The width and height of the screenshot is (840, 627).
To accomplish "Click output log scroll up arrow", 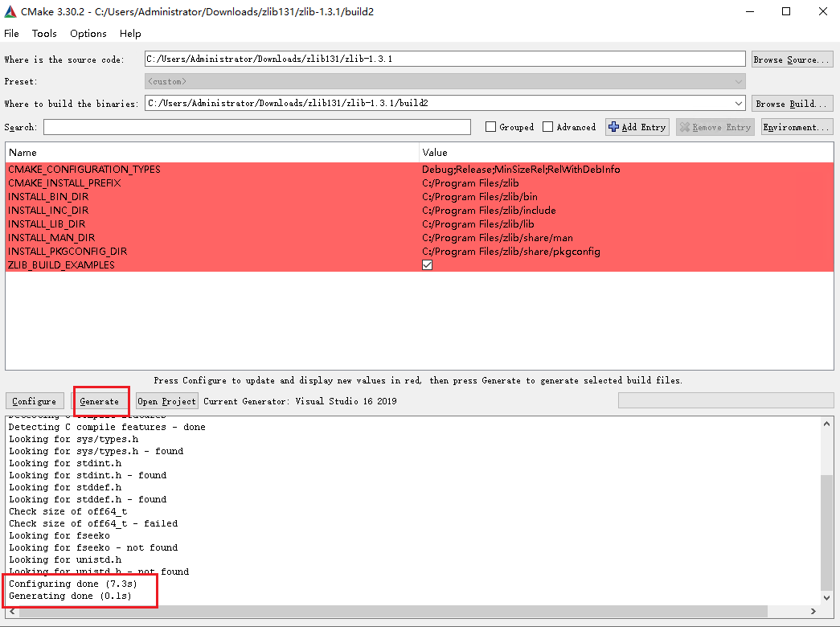I will [826, 424].
